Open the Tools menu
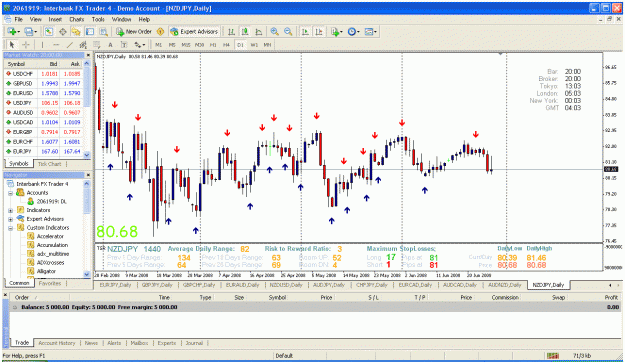625x362 pixels. (98, 19)
